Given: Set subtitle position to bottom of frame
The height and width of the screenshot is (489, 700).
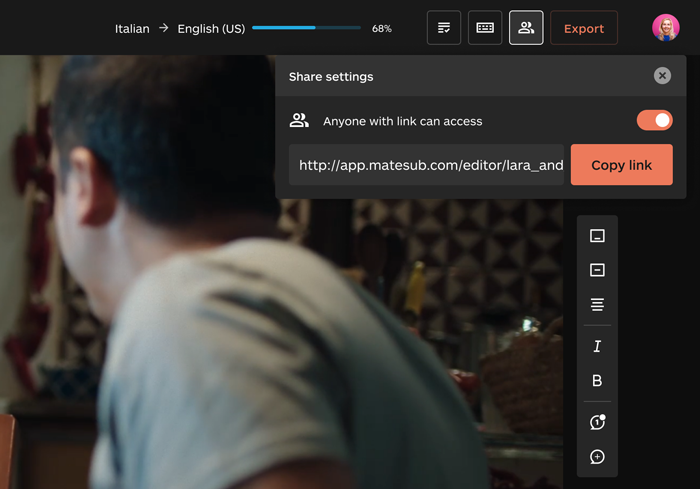Looking at the screenshot, I should (x=597, y=236).
